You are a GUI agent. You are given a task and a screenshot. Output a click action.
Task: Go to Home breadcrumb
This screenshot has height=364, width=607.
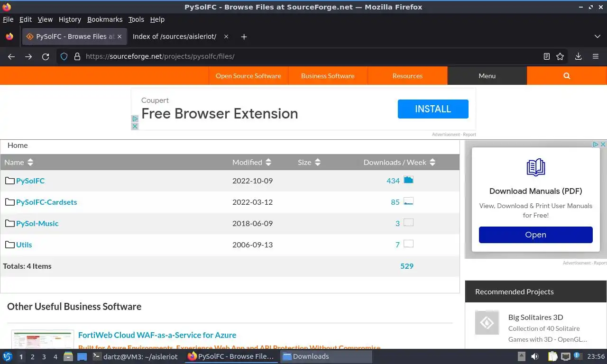coord(18,146)
